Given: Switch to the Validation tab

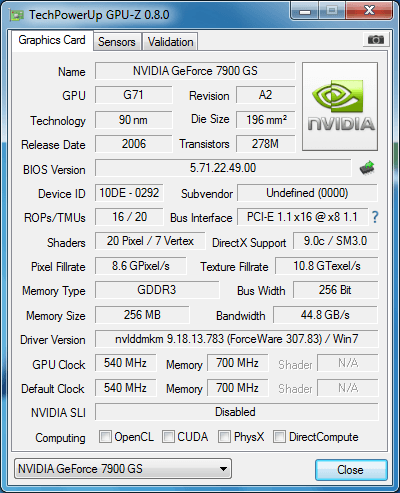Looking at the screenshot, I should pyautogui.click(x=170, y=42).
